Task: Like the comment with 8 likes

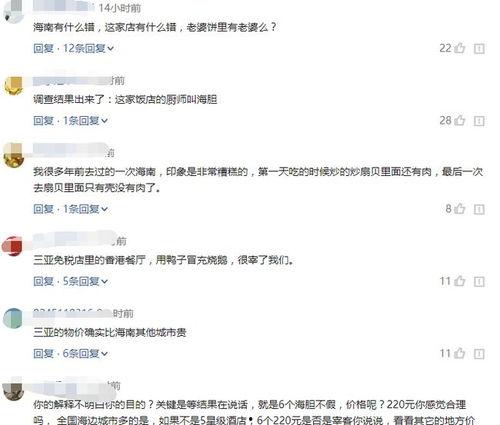Action: [x=460, y=209]
